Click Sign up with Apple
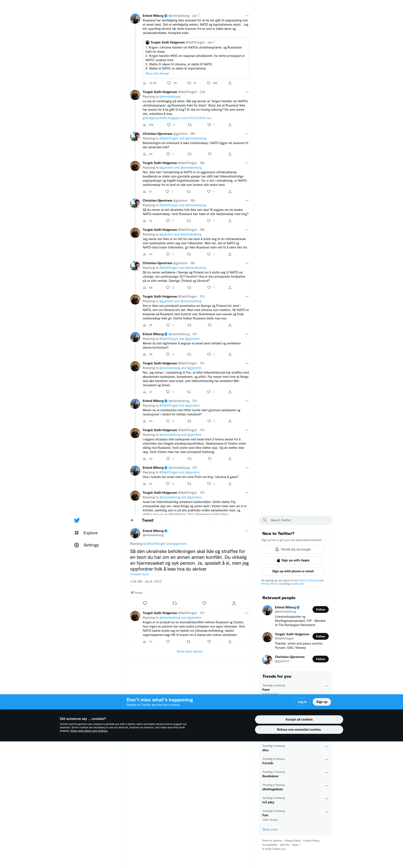Screen dimensions: 403x868 pos(293,560)
